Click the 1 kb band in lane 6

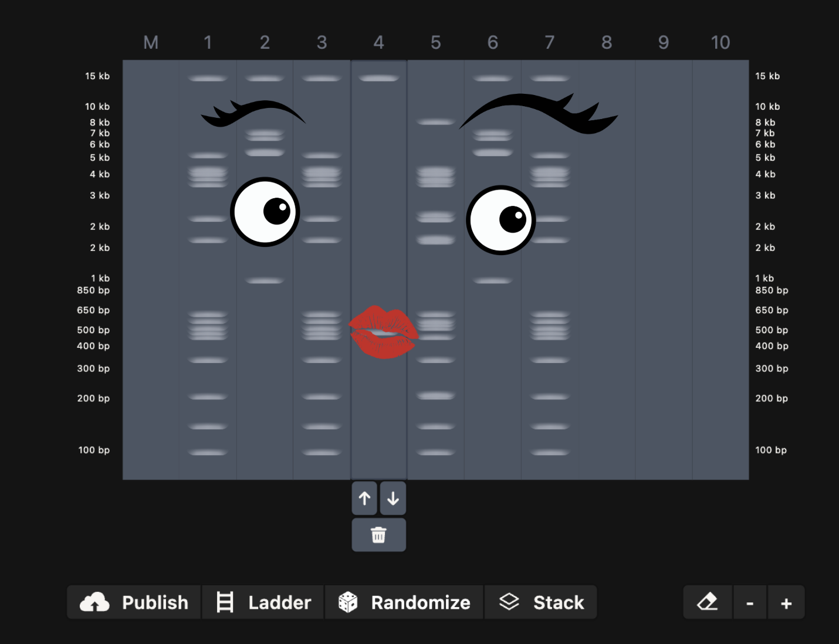493,281
